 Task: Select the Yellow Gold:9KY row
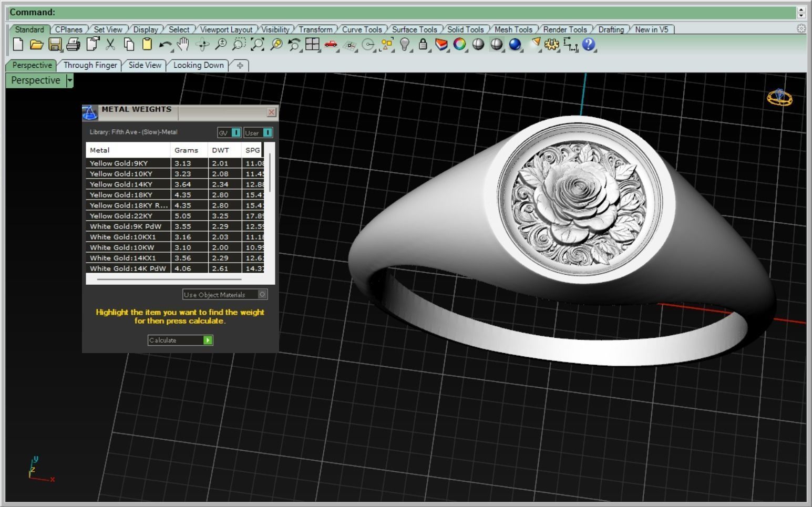175,163
